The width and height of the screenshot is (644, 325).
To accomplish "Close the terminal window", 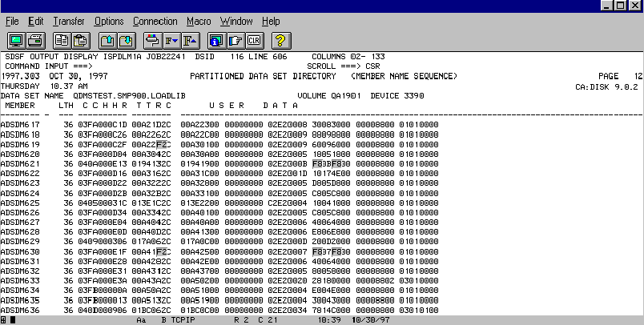I will [x=634, y=6].
